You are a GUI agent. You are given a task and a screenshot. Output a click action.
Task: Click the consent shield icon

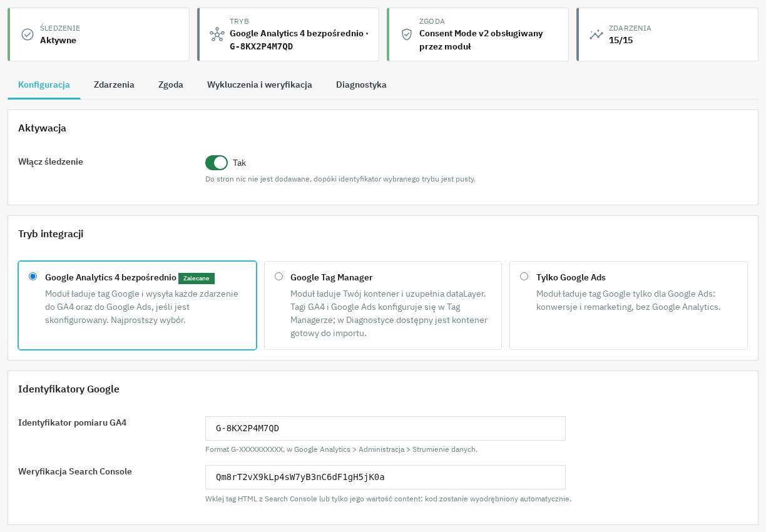pyautogui.click(x=407, y=34)
